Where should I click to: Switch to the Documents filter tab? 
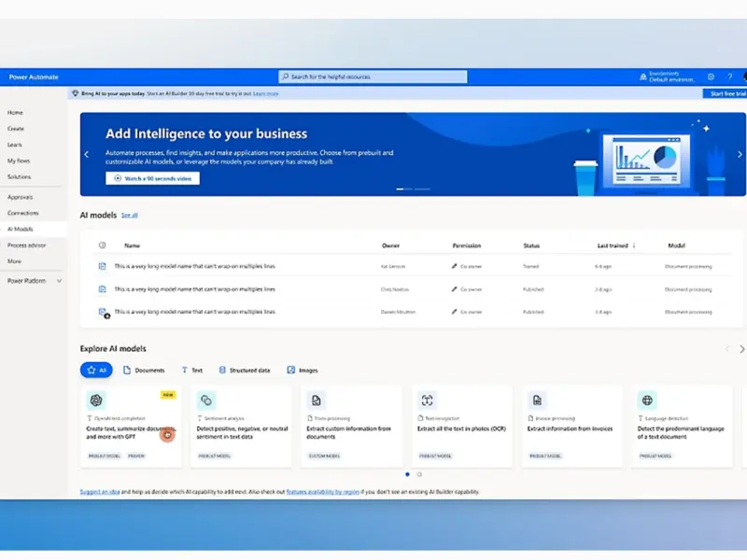(144, 371)
